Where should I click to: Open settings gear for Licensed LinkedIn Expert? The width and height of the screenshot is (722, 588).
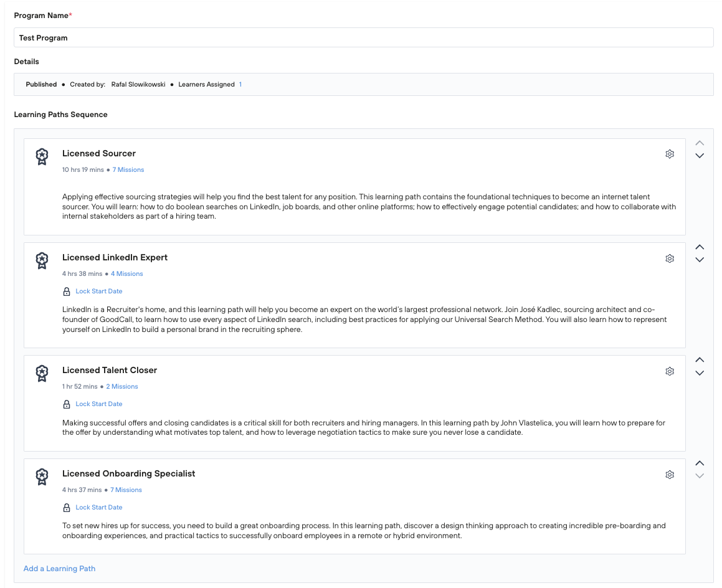[670, 258]
